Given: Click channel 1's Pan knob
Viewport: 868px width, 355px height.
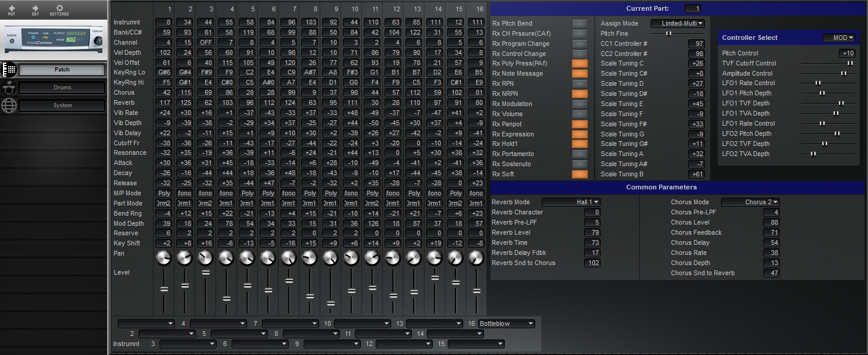Looking at the screenshot, I should [164, 257].
